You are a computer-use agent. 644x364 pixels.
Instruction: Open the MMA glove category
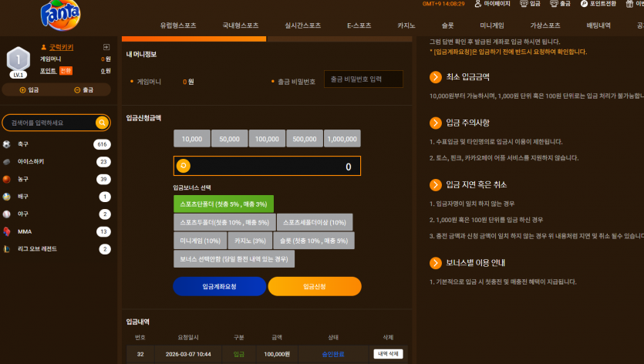7,231
